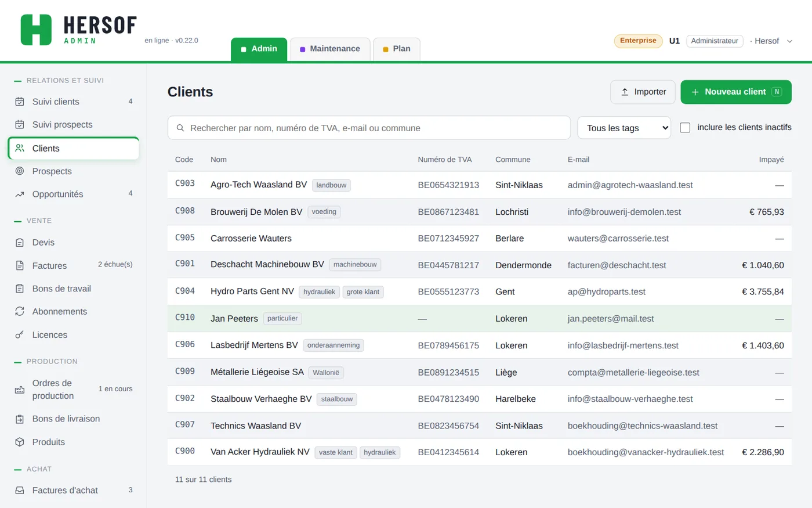Expand the Hersof account menu chevron
Screen dimensions: 812x508
(789, 41)
